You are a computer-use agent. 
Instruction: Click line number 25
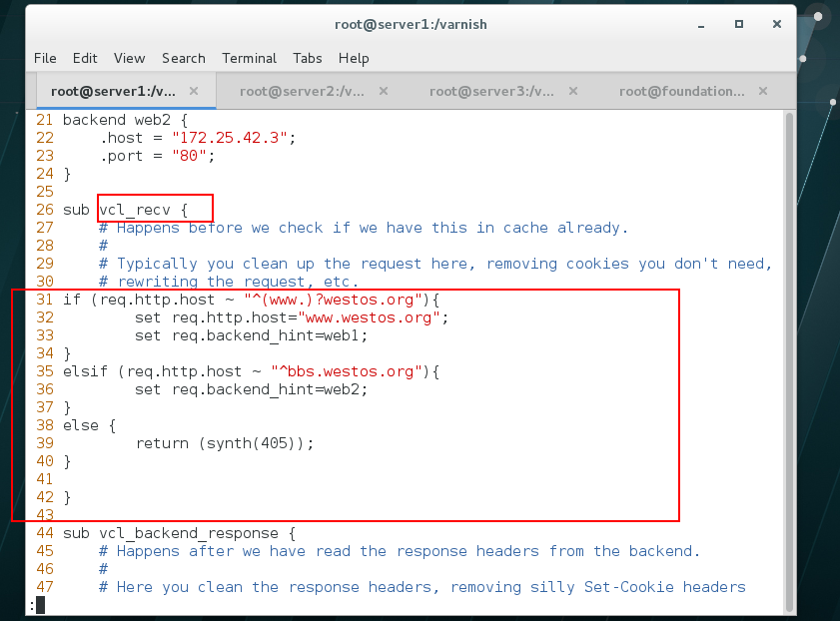(x=45, y=192)
